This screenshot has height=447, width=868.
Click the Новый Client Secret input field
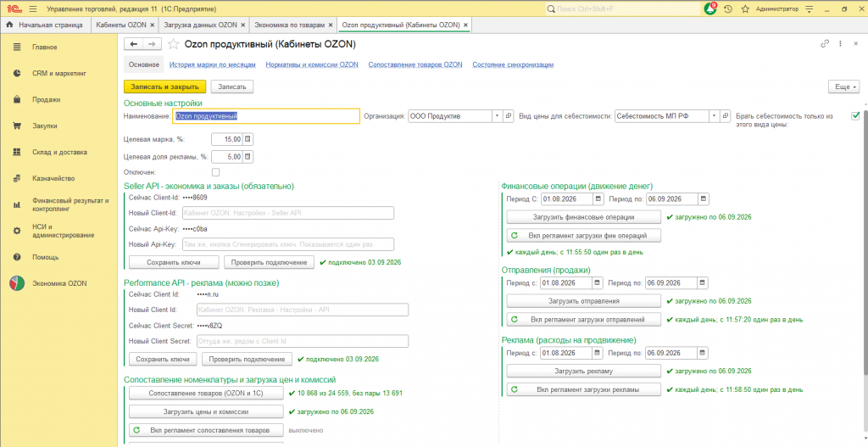point(303,341)
